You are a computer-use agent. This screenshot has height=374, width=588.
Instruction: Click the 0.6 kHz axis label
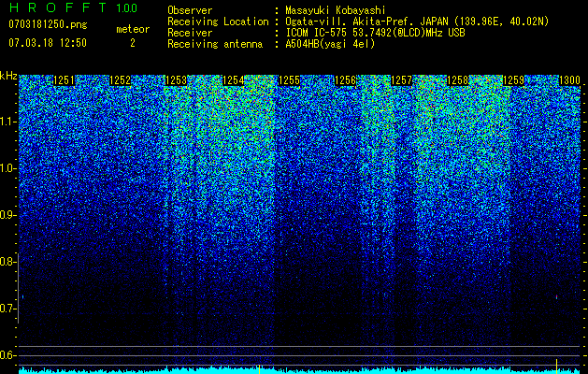8,355
